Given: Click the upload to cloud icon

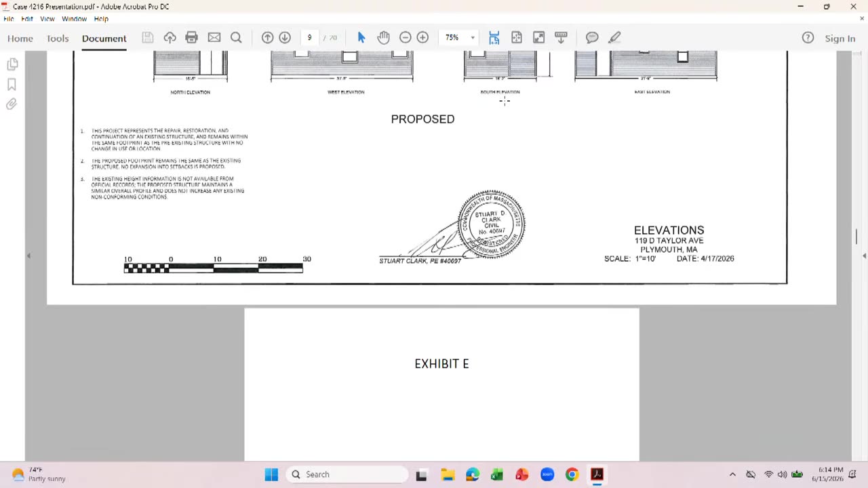Looking at the screenshot, I should tap(170, 37).
